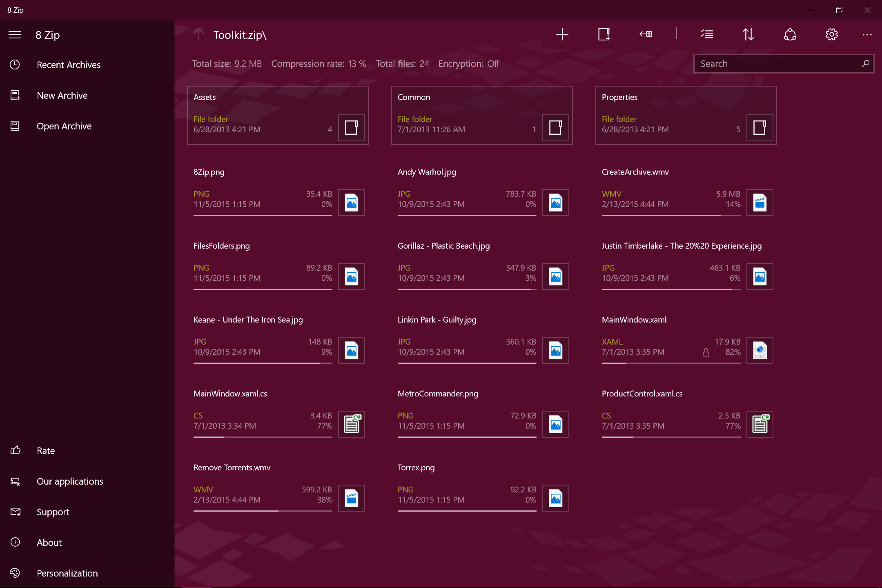
Task: Click the Total files 24 label
Action: click(x=403, y=64)
